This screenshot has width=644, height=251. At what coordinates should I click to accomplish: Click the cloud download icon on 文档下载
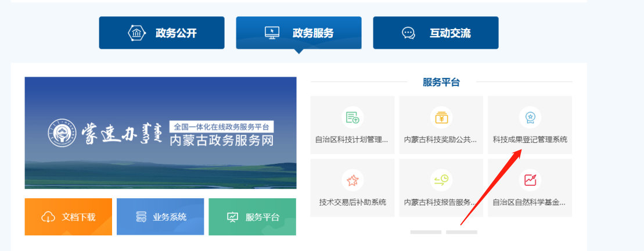click(48, 217)
